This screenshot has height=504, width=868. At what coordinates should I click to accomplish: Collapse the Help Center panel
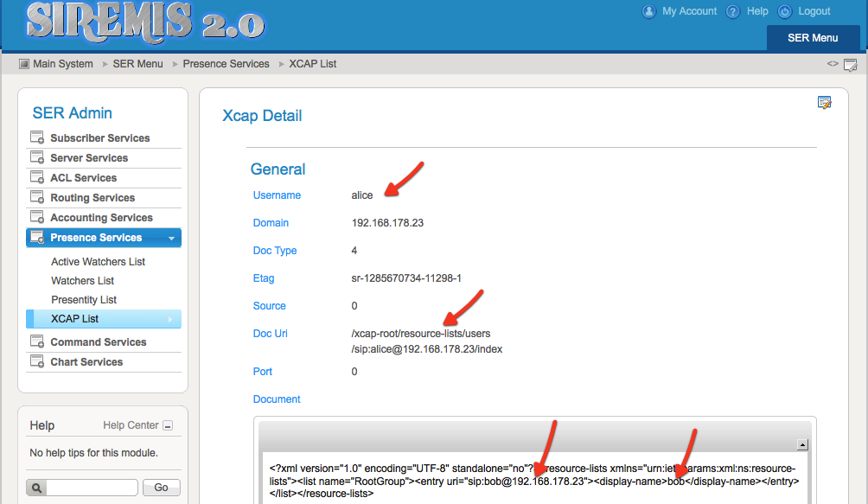pos(168,425)
